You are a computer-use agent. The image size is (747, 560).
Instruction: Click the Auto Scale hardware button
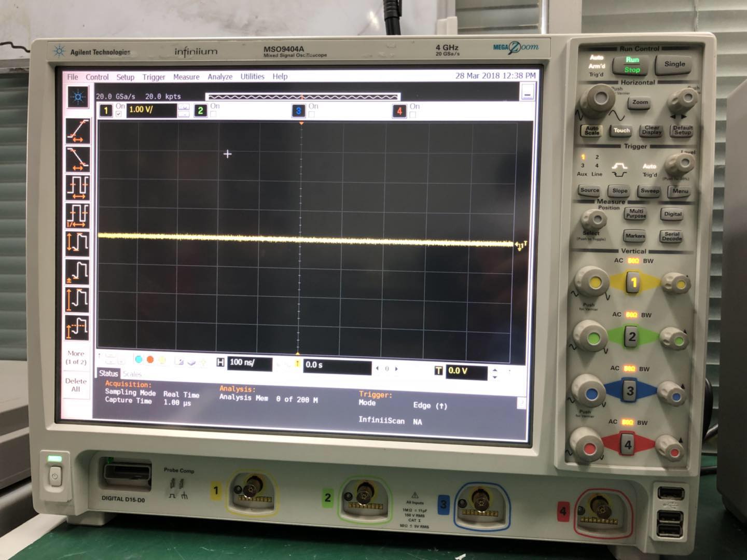[592, 131]
